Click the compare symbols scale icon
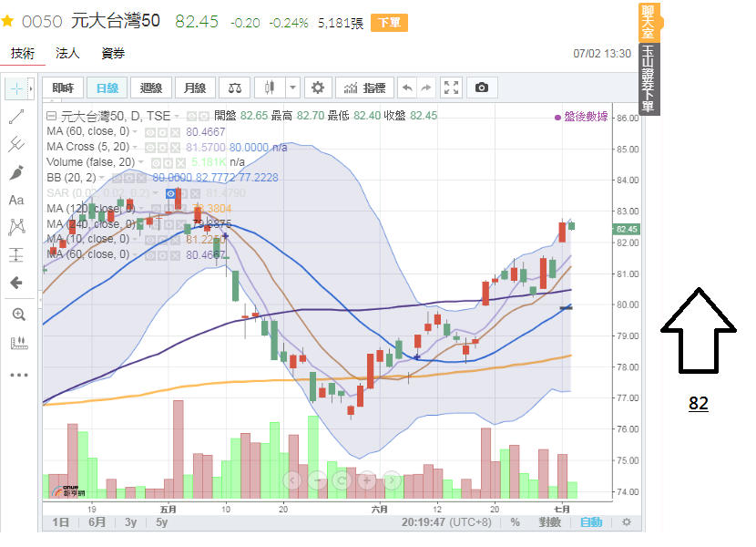 pyautogui.click(x=235, y=88)
